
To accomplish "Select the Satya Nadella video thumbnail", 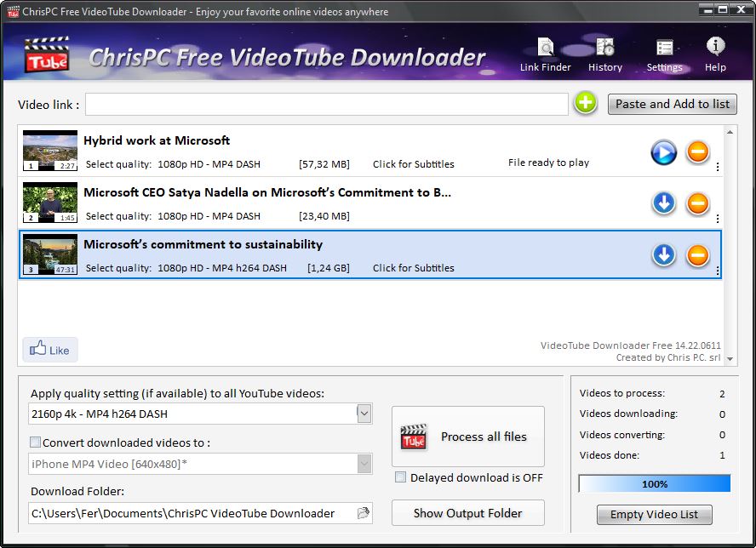I will [x=50, y=203].
